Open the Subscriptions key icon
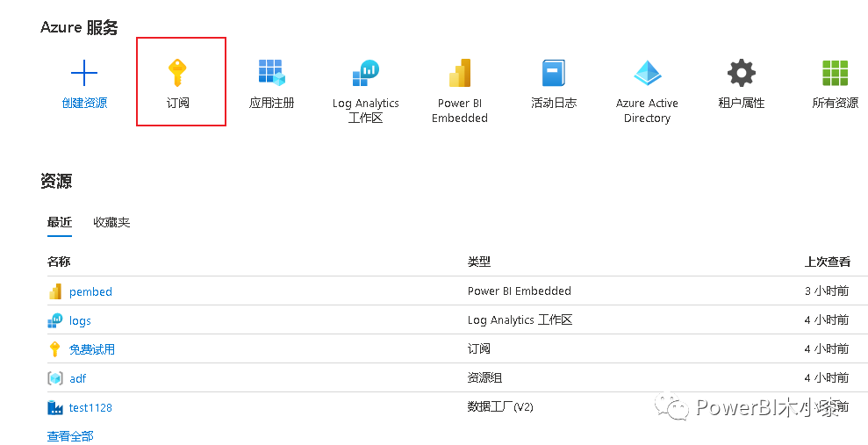This screenshot has height=445, width=868. point(177,73)
